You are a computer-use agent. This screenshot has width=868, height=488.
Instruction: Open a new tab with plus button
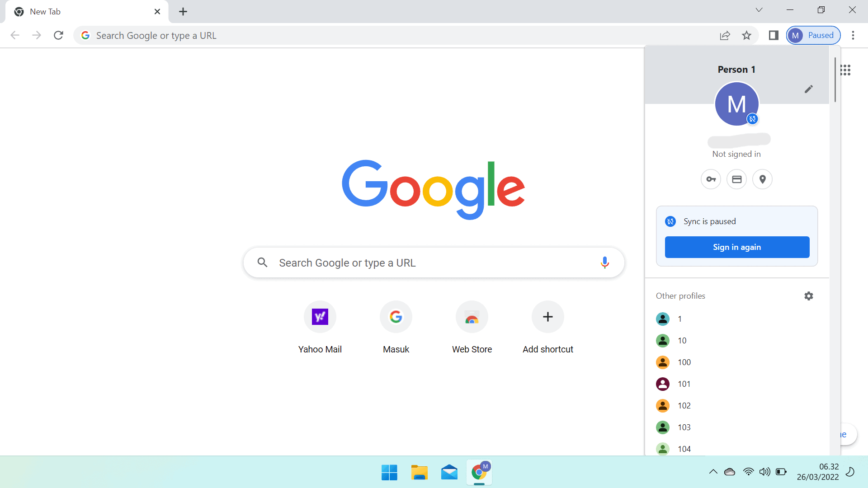coord(183,12)
